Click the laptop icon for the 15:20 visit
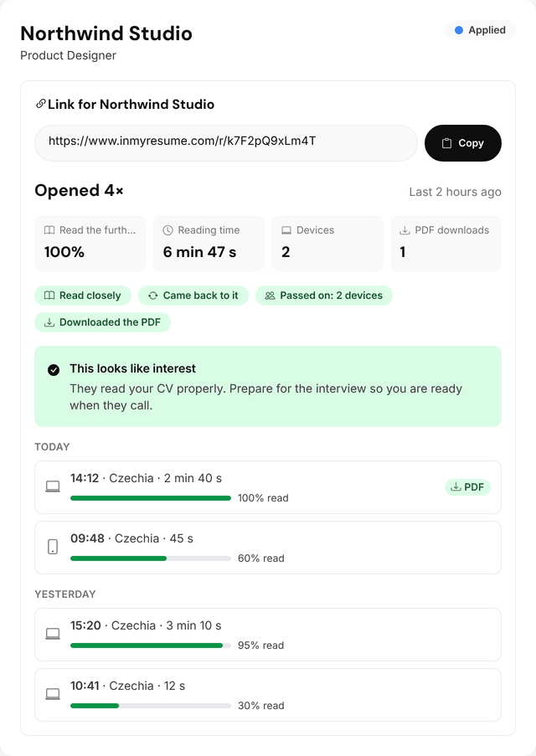This screenshot has width=536, height=756. [53, 634]
